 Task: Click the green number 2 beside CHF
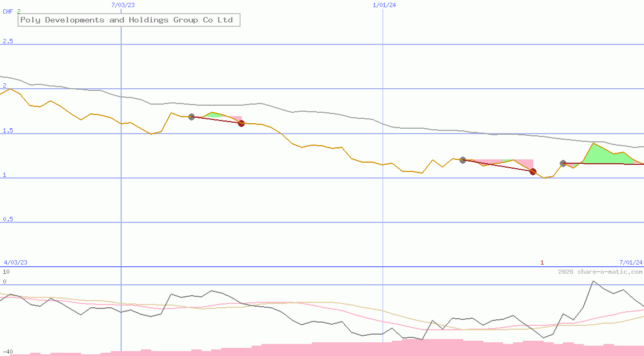19,12
